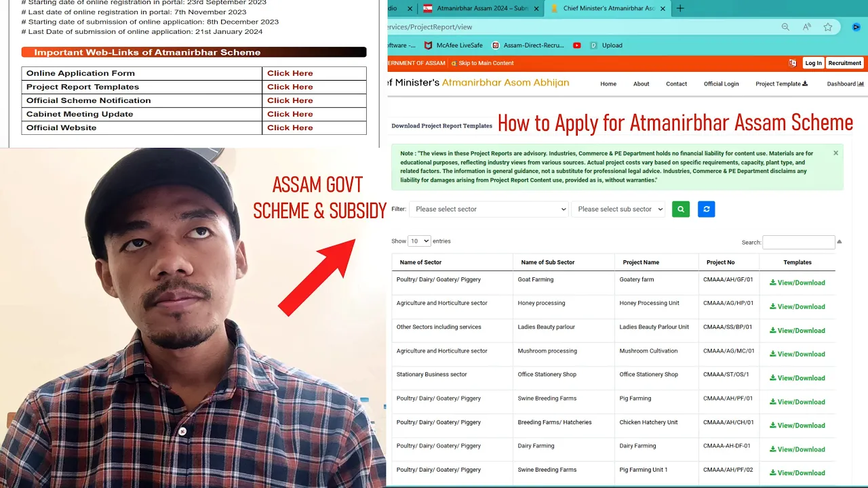The image size is (868, 488).
Task: Open the About menu item
Action: [642, 84]
